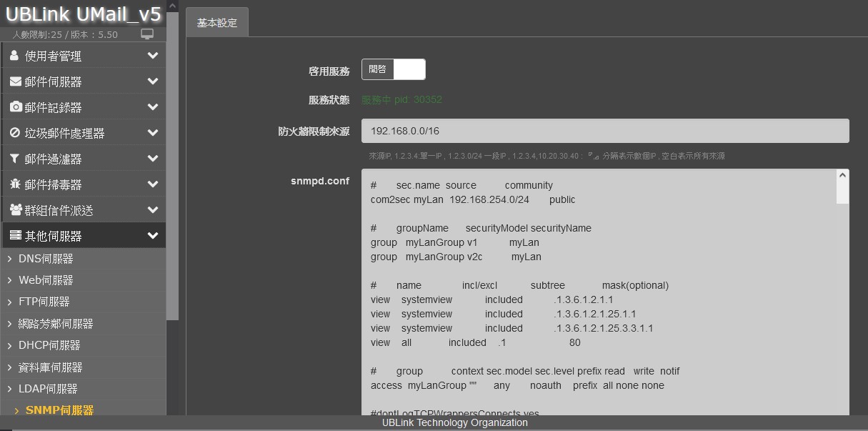Click the bug icon for 郵件掃毒器
The image size is (868, 431).
tap(15, 184)
